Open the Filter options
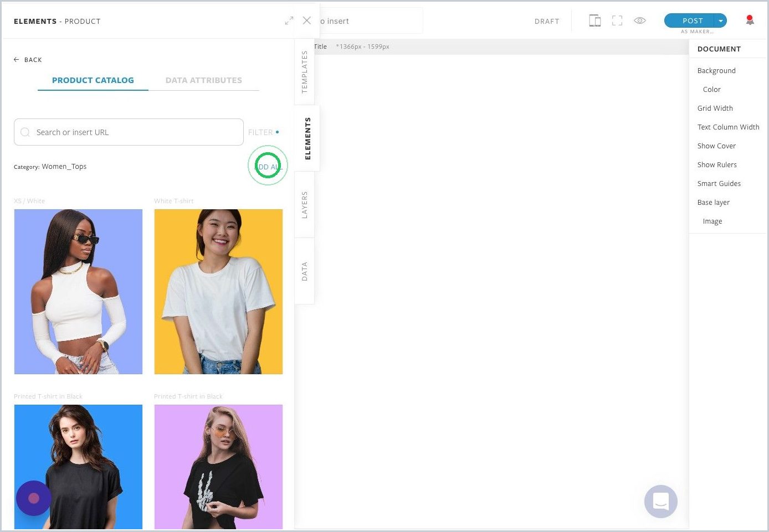 pyautogui.click(x=263, y=132)
